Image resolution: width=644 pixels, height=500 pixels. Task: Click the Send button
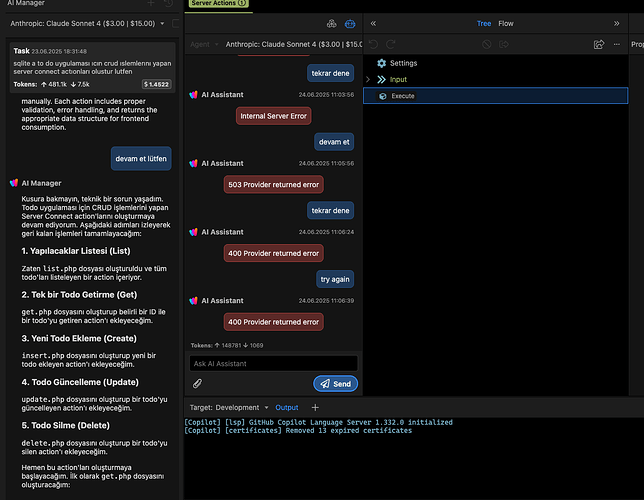pos(336,384)
